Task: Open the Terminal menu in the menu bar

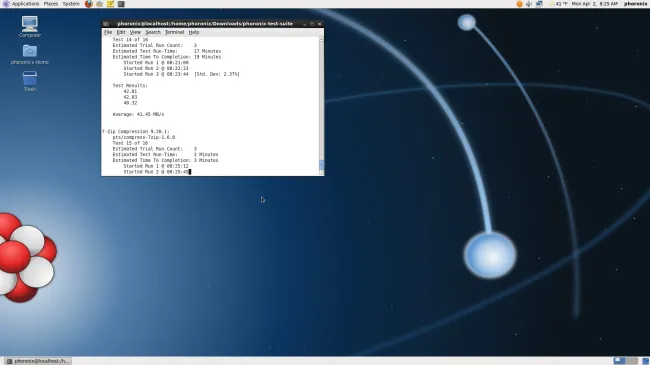Action: click(x=174, y=32)
